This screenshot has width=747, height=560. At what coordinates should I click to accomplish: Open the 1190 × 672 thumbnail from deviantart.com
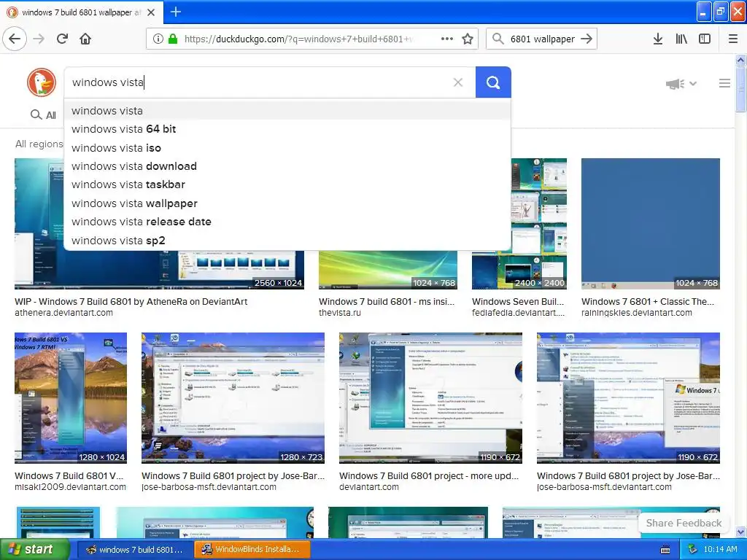click(x=430, y=397)
